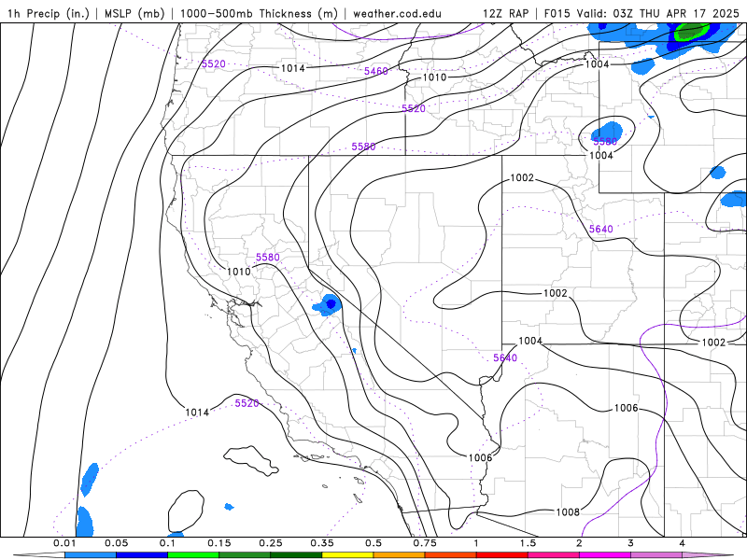The height and width of the screenshot is (560, 747).
Task: Click the "F015" forecast hour text
Action: coord(557,13)
